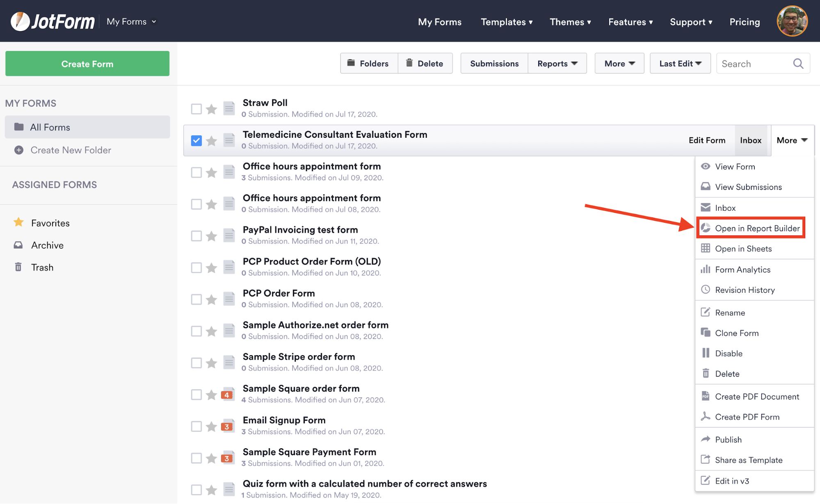
Task: Click the JotForm logo icon
Action: coord(20,21)
